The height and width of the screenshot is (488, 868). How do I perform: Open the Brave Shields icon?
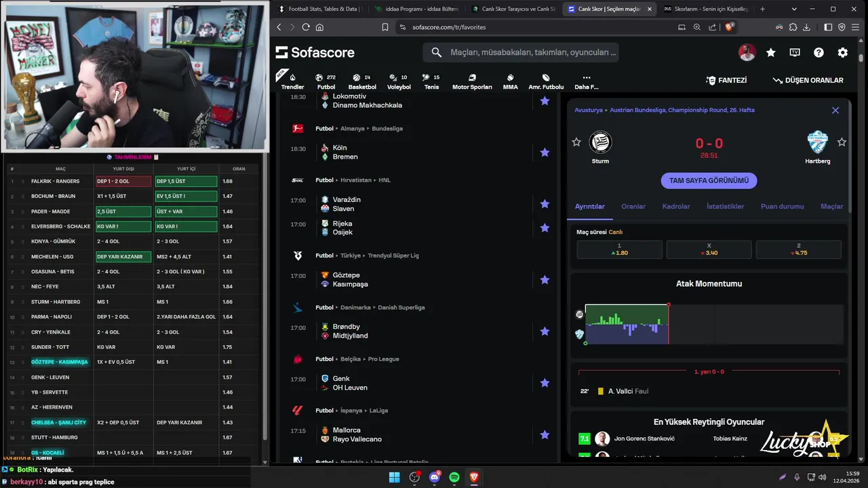pyautogui.click(x=729, y=27)
